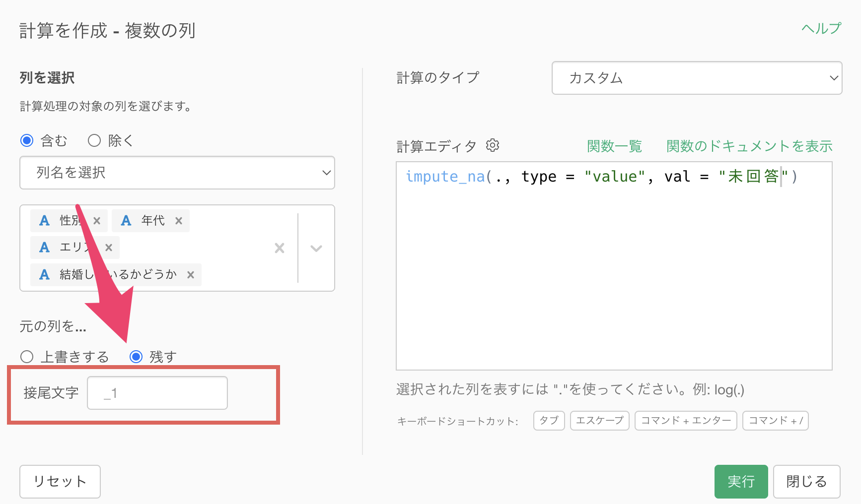Remove the エリア column tag

click(x=109, y=248)
